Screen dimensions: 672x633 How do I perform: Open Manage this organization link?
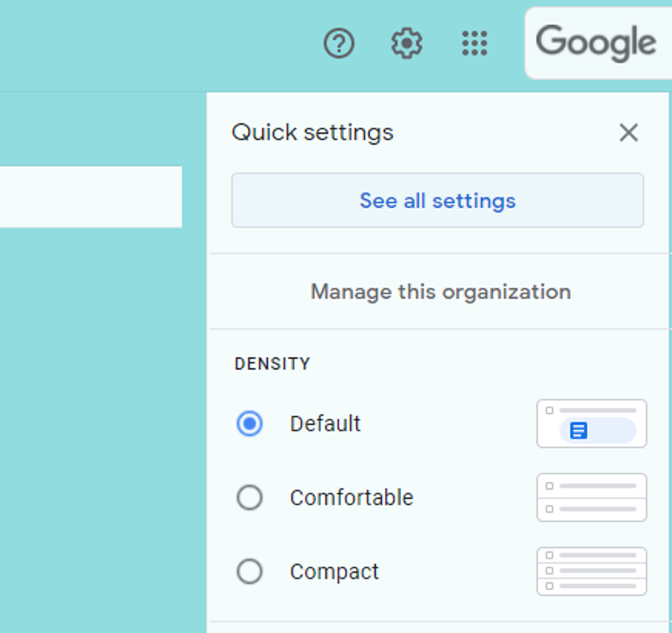pos(441,292)
